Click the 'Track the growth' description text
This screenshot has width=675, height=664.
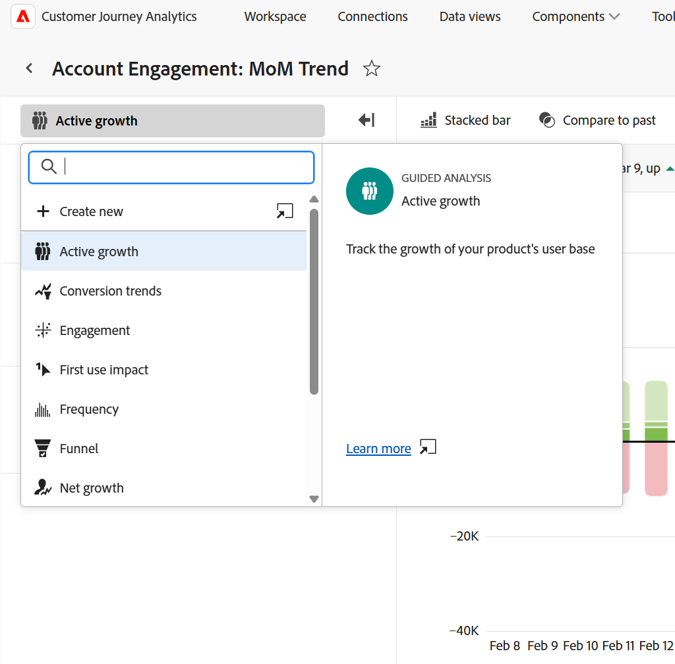tap(471, 249)
